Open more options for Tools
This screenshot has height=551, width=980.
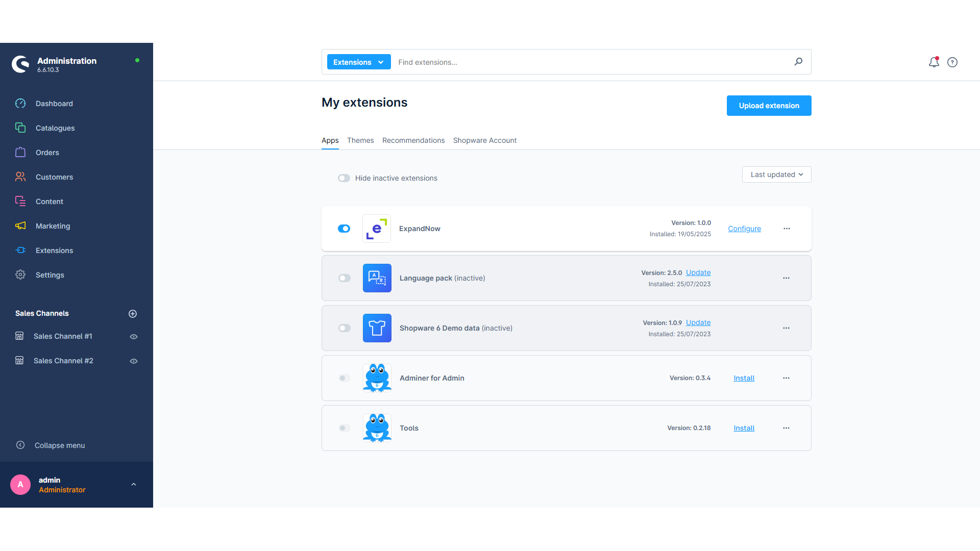coord(786,428)
